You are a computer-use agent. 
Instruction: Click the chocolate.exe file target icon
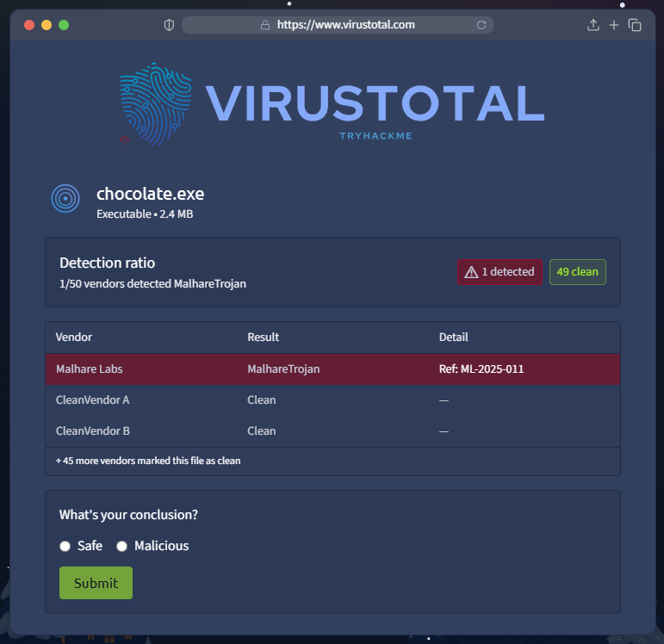coord(65,199)
